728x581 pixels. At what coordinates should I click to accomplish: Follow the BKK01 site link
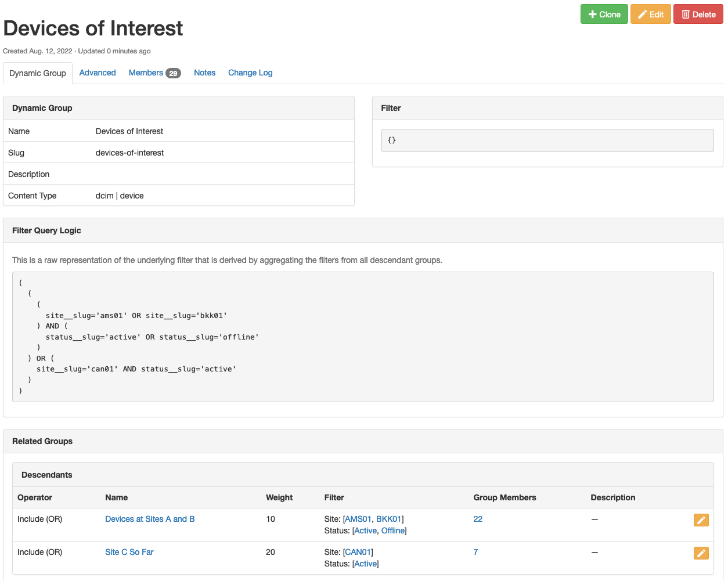[x=388, y=519]
